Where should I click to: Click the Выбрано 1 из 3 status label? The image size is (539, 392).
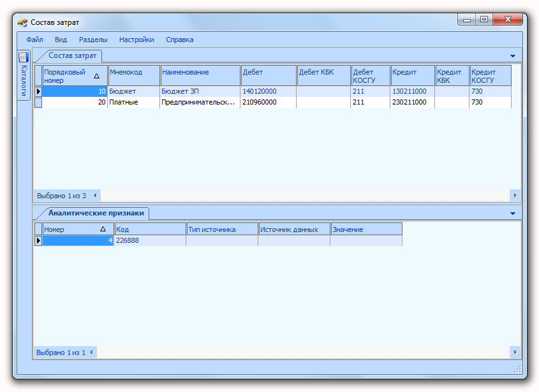pos(61,196)
